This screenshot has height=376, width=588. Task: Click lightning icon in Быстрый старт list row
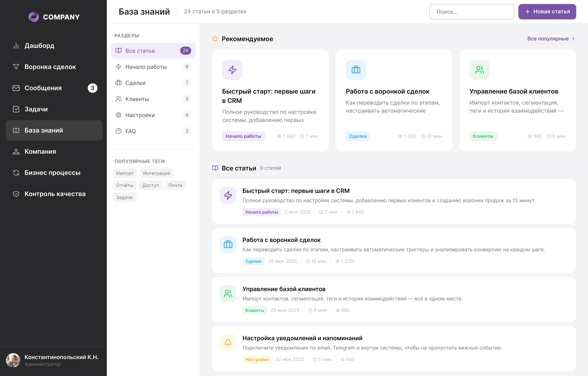[x=228, y=195]
